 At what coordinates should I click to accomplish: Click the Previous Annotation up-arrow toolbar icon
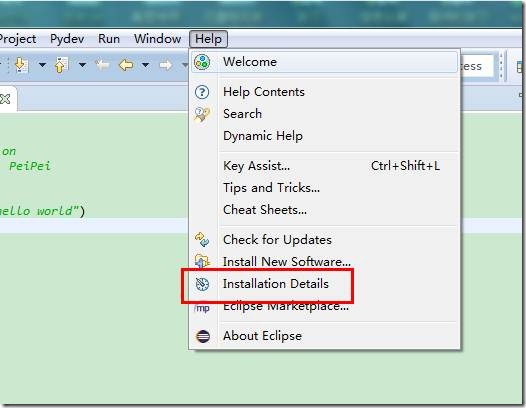61,65
